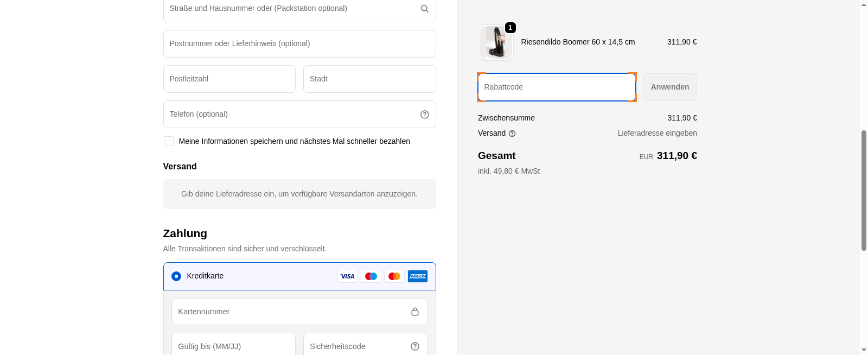
Task: Select the Kreditkarte payment option
Action: (x=176, y=276)
